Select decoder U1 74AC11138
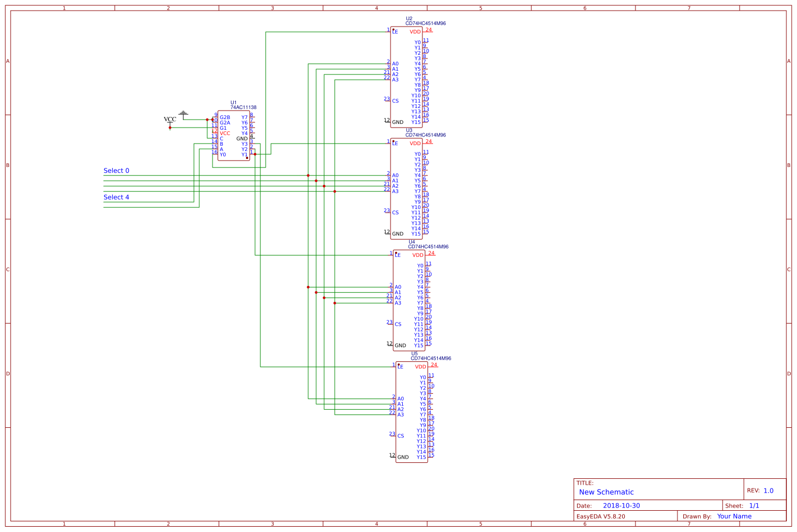 pyautogui.click(x=233, y=136)
